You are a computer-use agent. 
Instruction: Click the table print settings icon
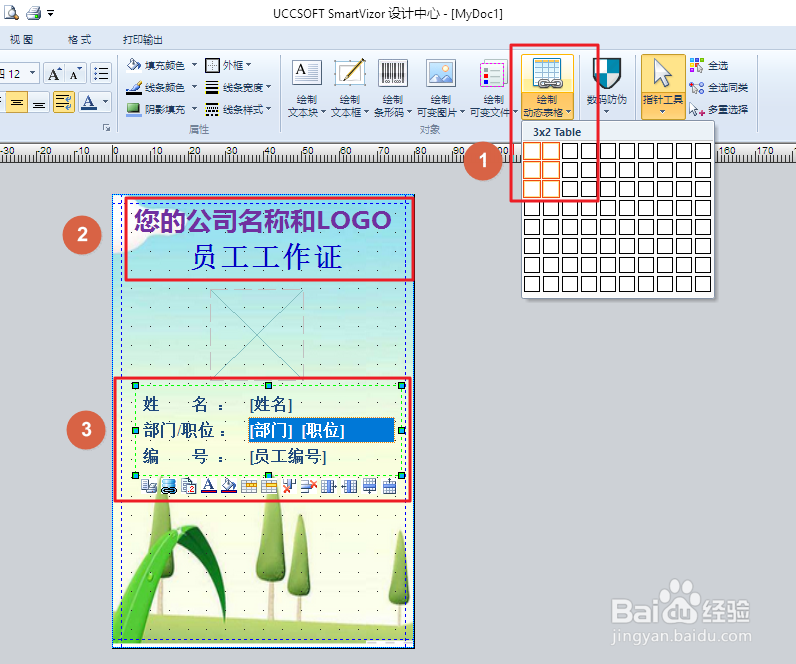point(148,486)
